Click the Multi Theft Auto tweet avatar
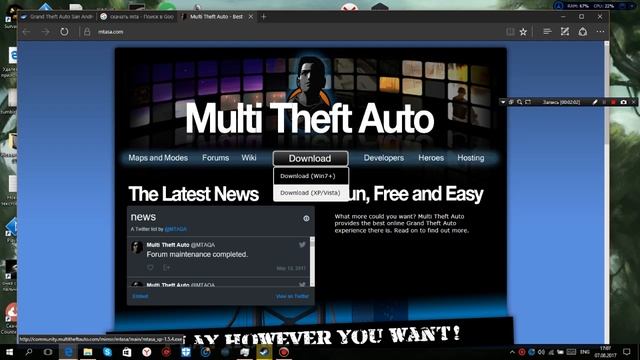Screen dimensions: 640x360 [137, 247]
